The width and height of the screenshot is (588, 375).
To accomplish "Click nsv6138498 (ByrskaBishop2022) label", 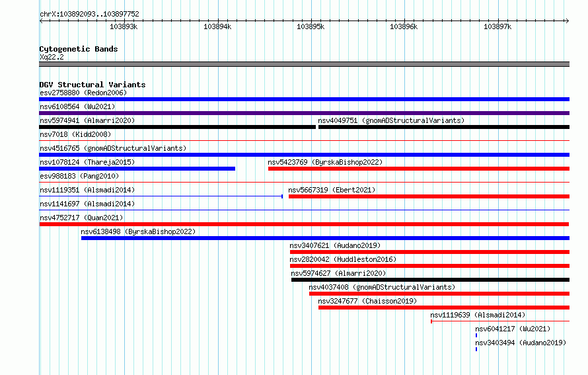I will coord(138,231).
